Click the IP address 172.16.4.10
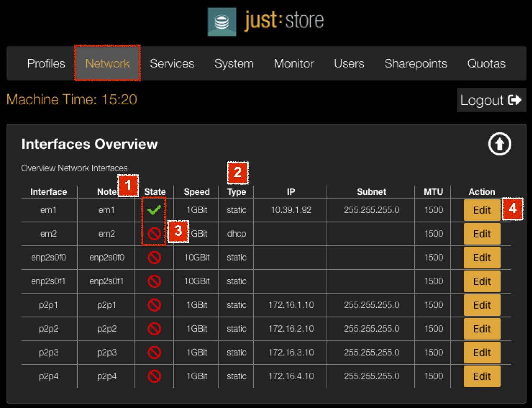The width and height of the screenshot is (532, 408). point(291,376)
